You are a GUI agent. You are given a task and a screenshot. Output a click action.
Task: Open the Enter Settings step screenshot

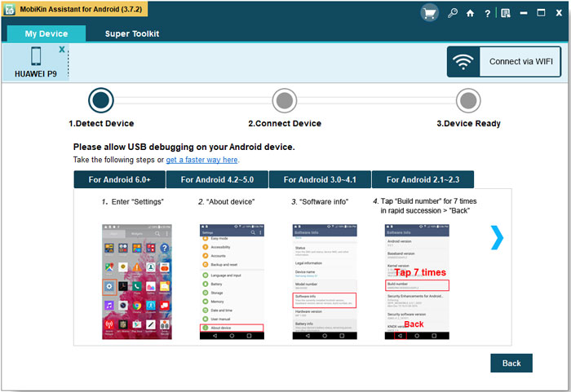pyautogui.click(x=137, y=282)
